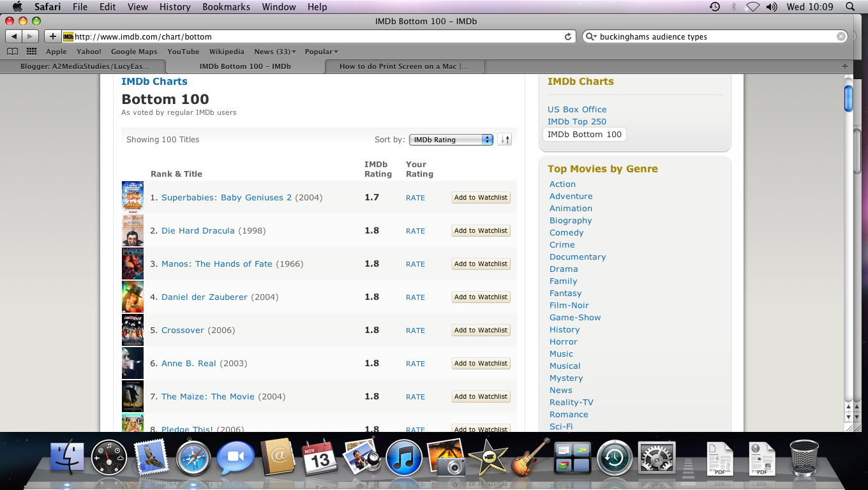868x490 pixels.
Task: Open the Trash in the Dock
Action: [804, 457]
